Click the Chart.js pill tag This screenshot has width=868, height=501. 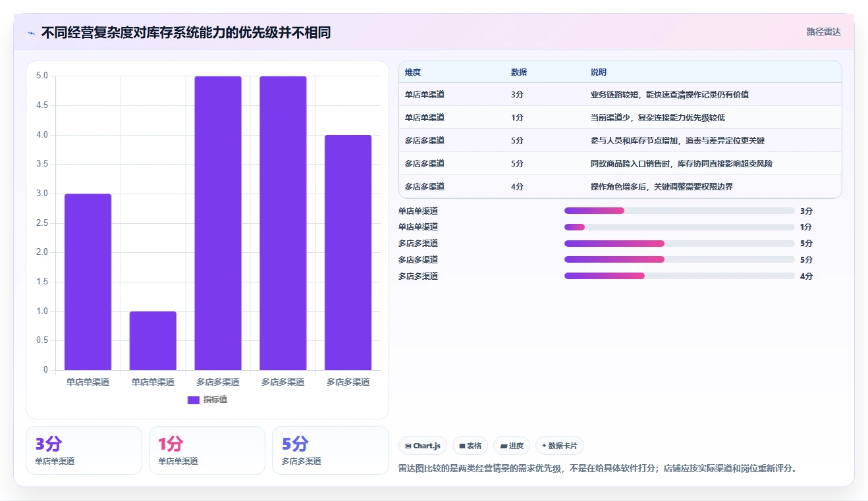(423, 446)
